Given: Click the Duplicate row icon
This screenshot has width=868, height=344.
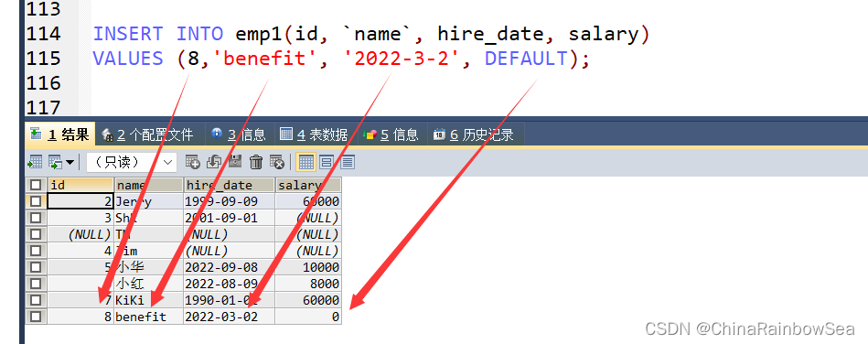Looking at the screenshot, I should (x=214, y=162).
